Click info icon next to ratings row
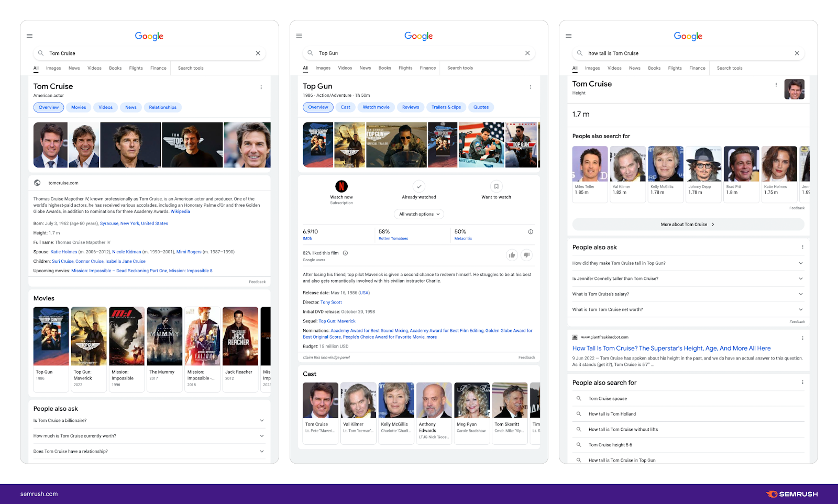 click(x=531, y=232)
